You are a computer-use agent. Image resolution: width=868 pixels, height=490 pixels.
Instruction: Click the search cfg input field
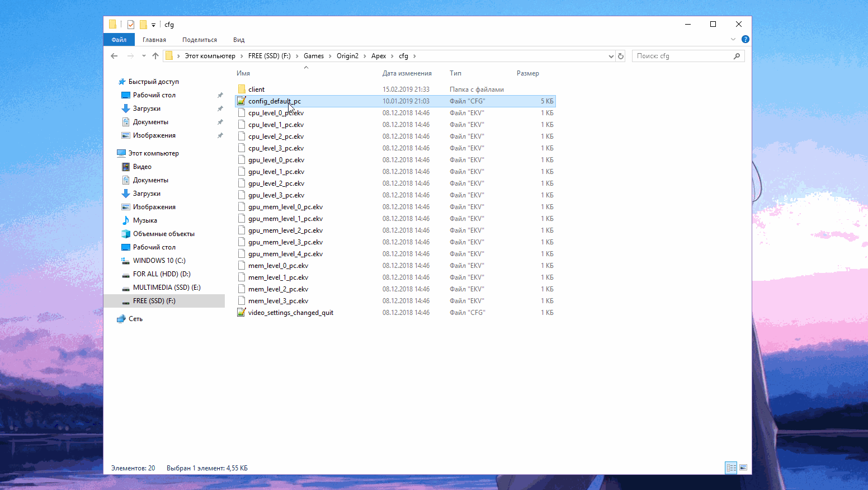pyautogui.click(x=682, y=56)
